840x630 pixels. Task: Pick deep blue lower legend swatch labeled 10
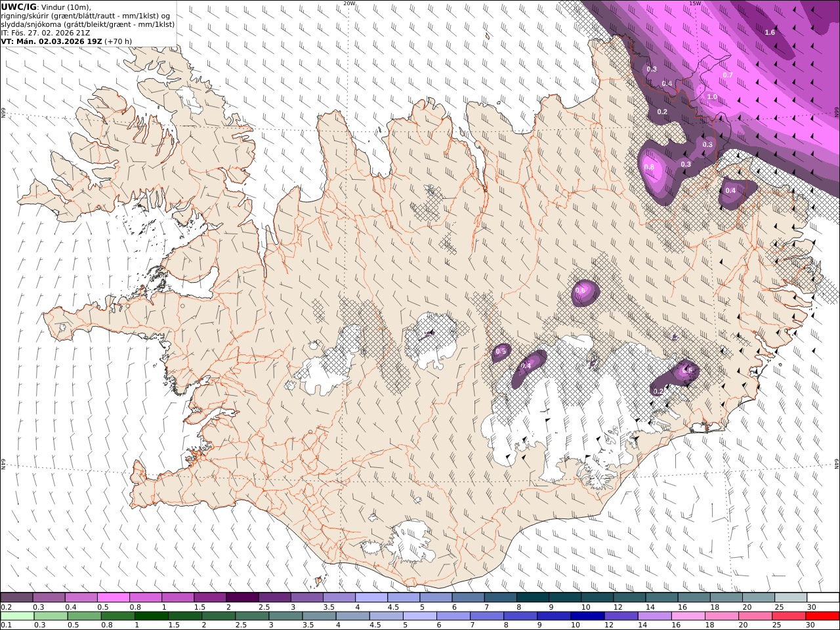point(587,616)
